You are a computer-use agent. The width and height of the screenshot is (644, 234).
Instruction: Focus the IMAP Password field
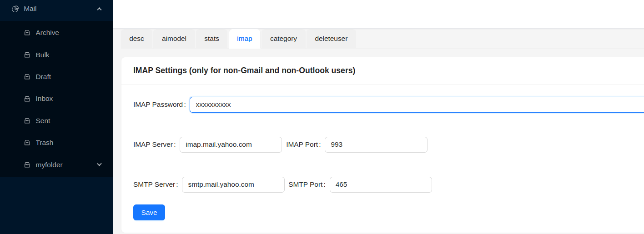coord(417,105)
